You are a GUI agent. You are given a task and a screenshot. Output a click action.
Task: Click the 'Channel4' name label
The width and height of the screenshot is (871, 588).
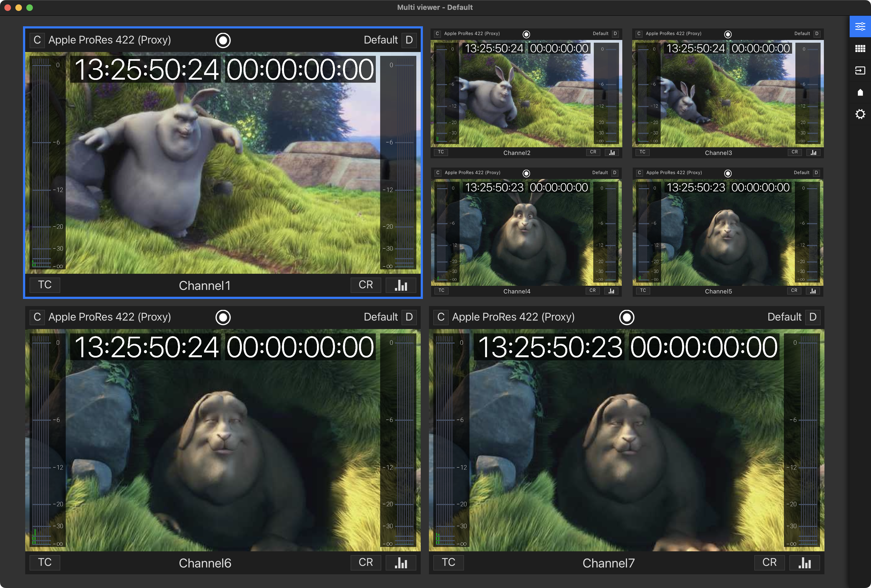[x=517, y=291]
